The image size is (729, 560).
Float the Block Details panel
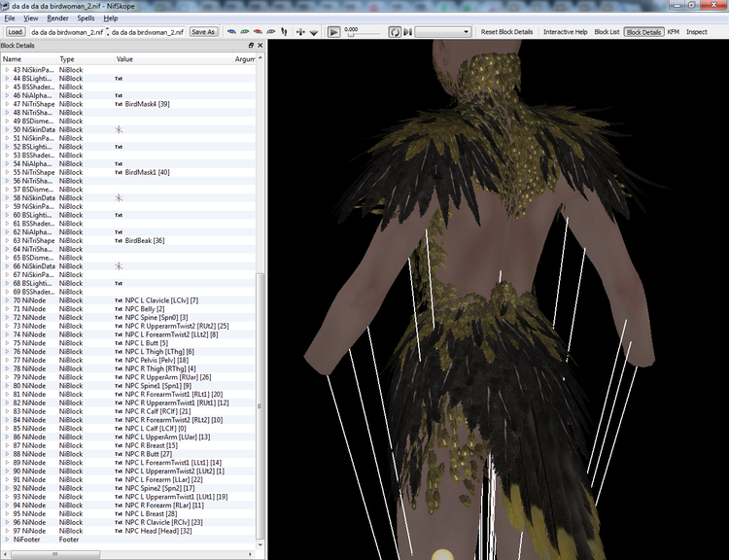251,45
